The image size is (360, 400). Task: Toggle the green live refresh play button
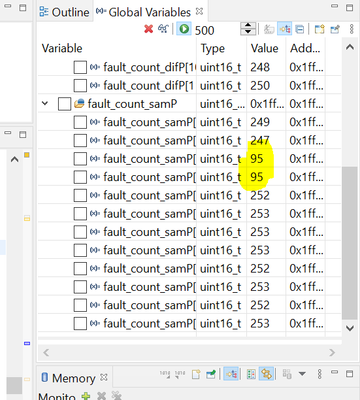[x=184, y=29]
